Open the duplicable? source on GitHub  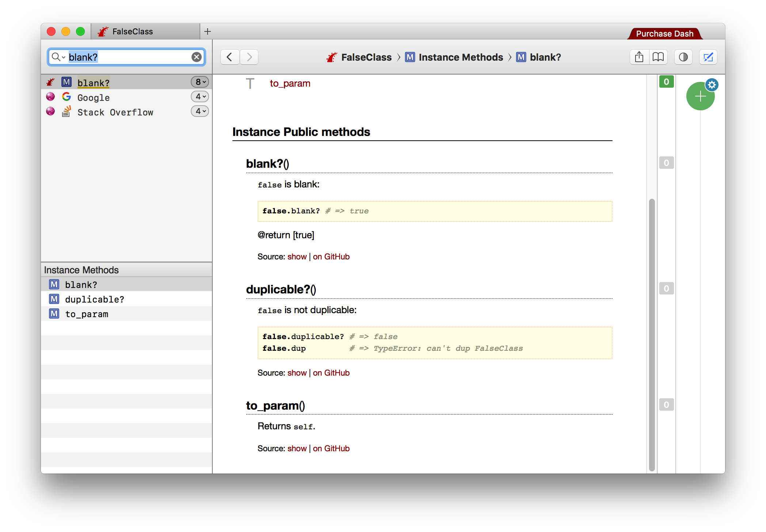coord(331,373)
